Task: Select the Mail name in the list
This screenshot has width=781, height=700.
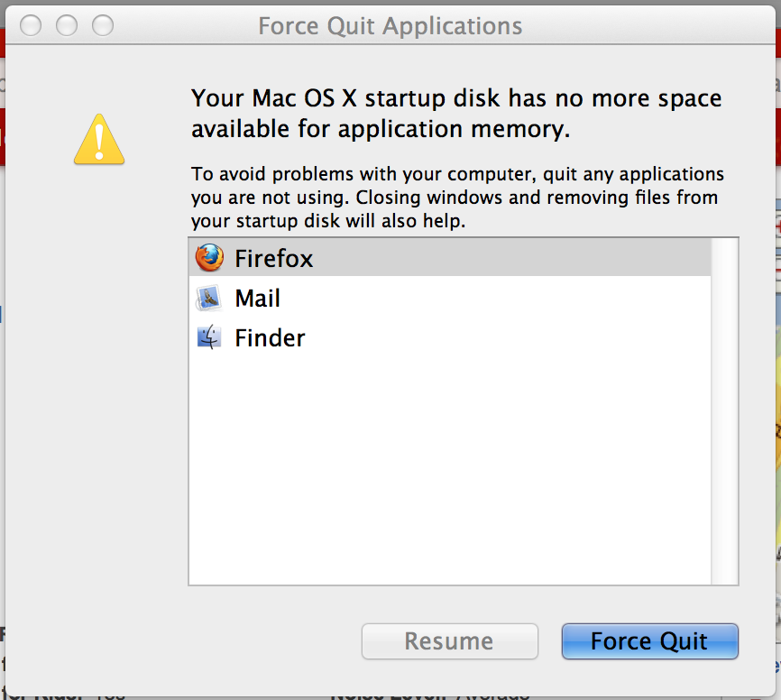Action: pyautogui.click(x=258, y=299)
